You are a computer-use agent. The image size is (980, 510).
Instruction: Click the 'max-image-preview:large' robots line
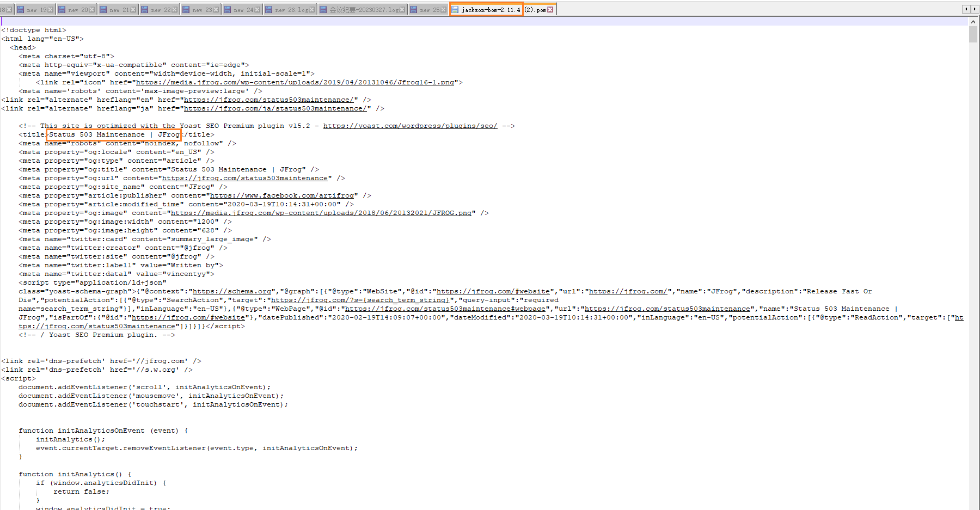coord(140,91)
